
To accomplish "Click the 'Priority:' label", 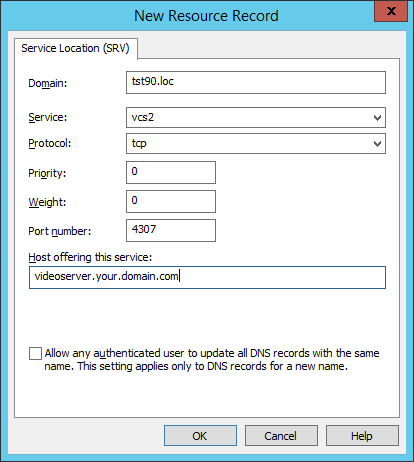I will pyautogui.click(x=47, y=173).
